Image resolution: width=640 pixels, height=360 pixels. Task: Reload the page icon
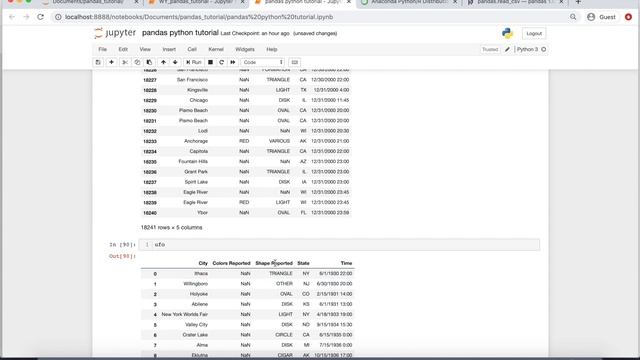click(x=40, y=17)
